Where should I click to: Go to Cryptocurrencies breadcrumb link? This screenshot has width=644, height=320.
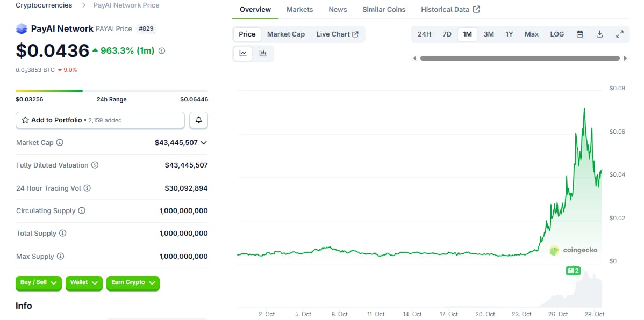[44, 5]
